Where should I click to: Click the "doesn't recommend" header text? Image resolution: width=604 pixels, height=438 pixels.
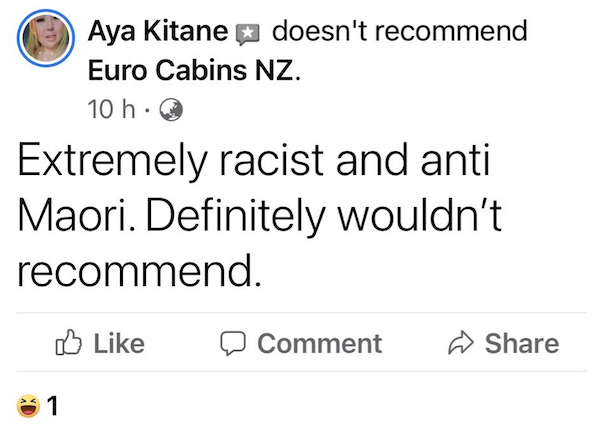point(398,31)
